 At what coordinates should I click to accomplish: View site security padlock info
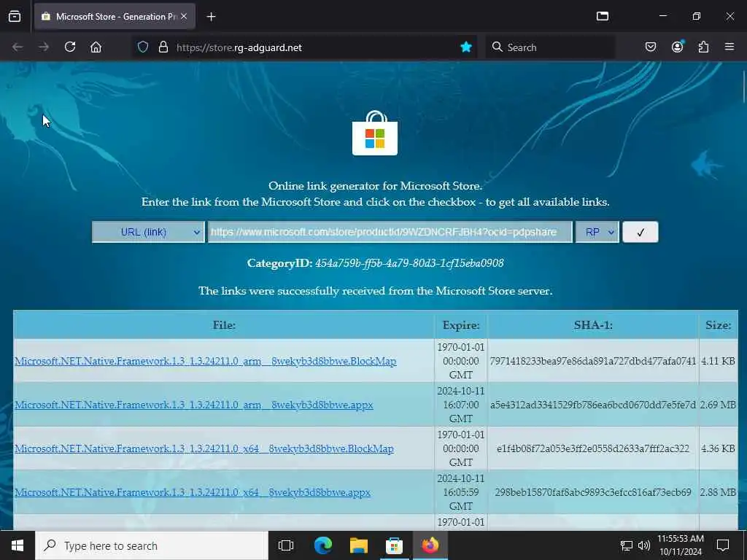pyautogui.click(x=163, y=47)
